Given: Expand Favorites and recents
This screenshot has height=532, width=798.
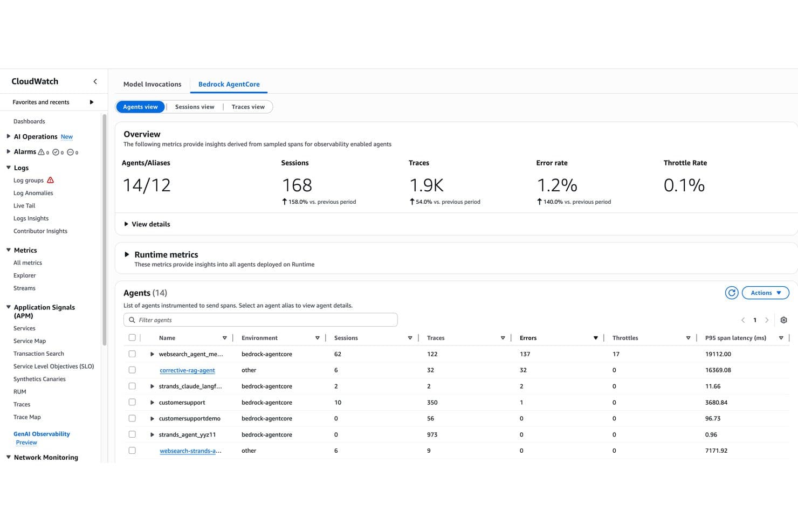Looking at the screenshot, I should pos(92,102).
